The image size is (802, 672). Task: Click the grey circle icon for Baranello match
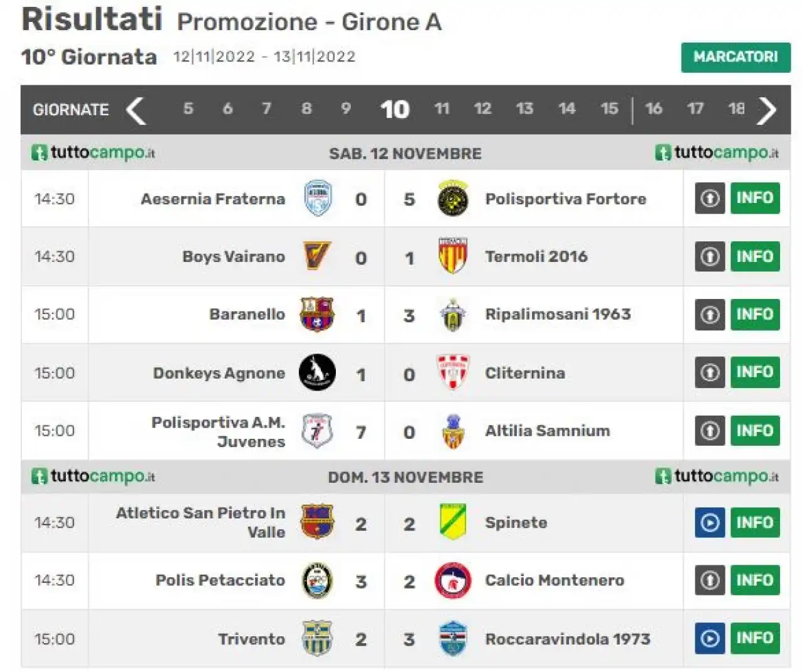pyautogui.click(x=710, y=314)
